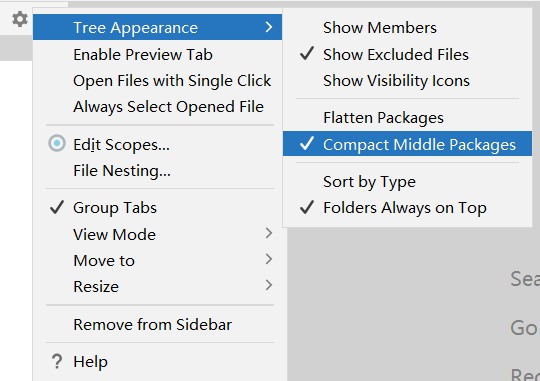
Task: Toggle Show Excluded Files option
Action: 407,54
